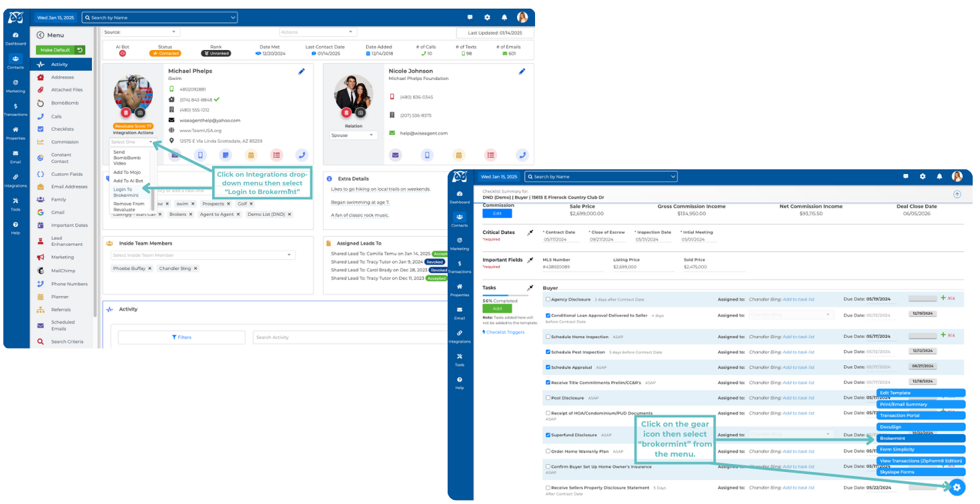This screenshot has height=504, width=980.
Task: Open the Relation dropdown showing Spouse
Action: tap(354, 135)
